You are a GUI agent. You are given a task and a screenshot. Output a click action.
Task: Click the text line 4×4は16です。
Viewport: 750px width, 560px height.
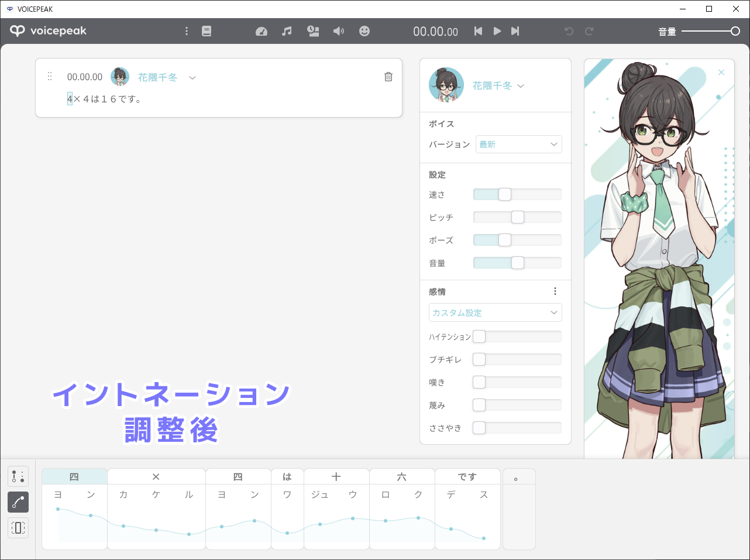[104, 99]
